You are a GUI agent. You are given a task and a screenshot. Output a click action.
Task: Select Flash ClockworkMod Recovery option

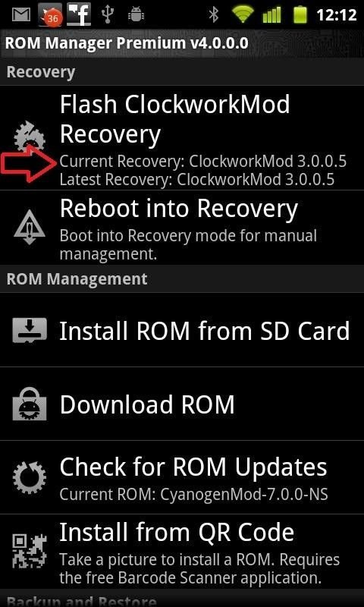[x=182, y=138]
